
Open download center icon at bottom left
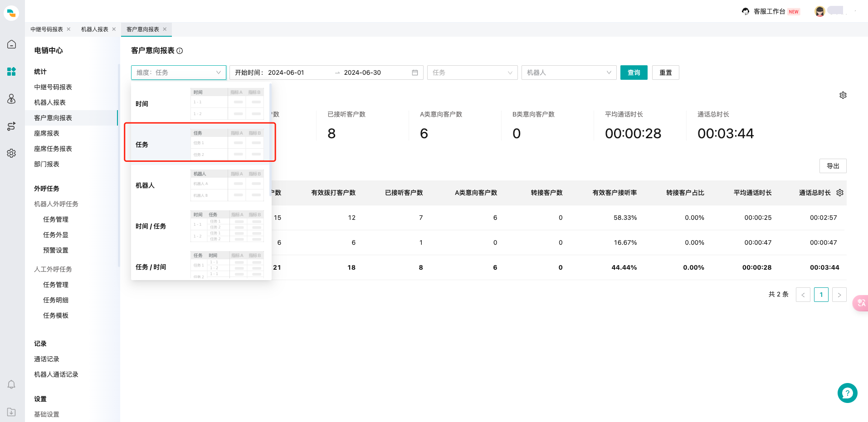coord(11,412)
